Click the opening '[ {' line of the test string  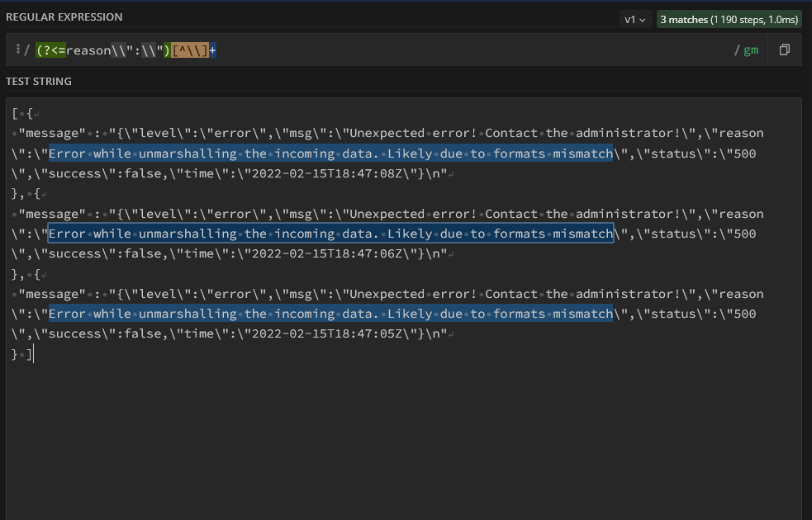(x=23, y=113)
